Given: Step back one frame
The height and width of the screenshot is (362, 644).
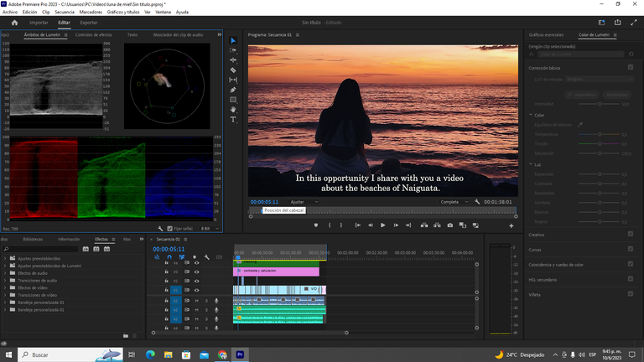Looking at the screenshot, I should (x=371, y=225).
